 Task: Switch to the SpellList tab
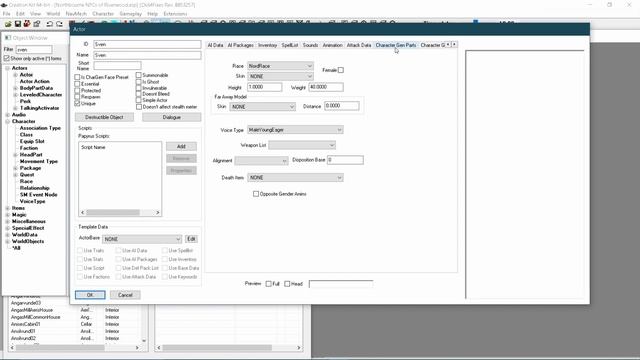[x=290, y=45]
